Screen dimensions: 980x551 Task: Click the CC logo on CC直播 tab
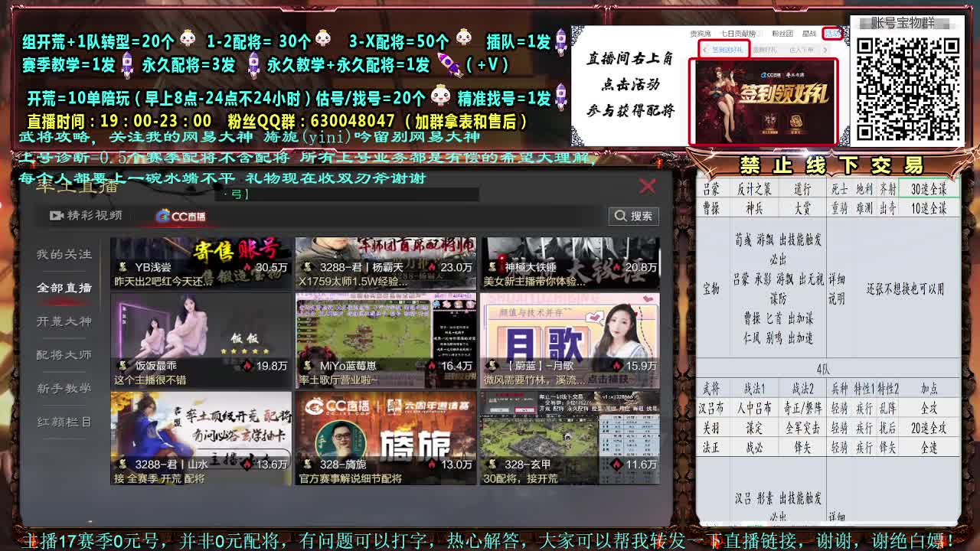[163, 217]
